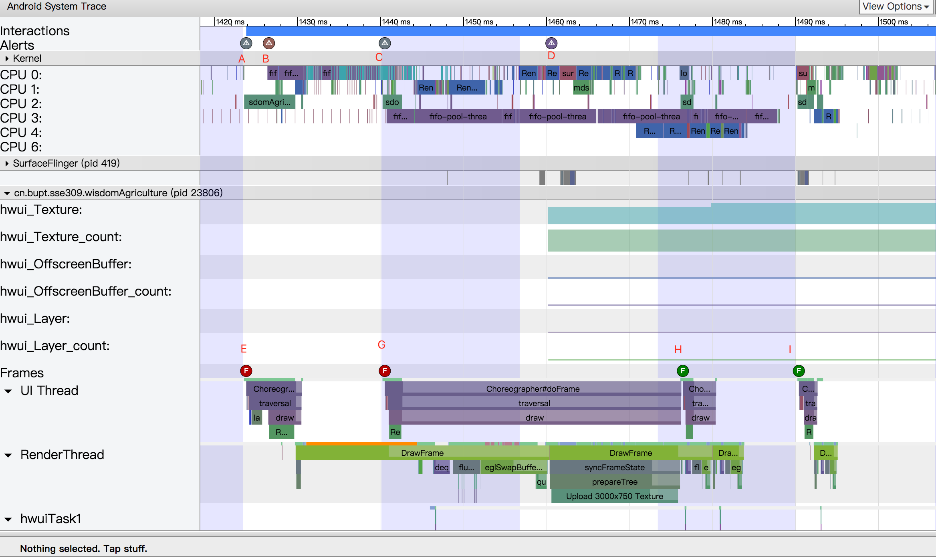Collapse the RenderThread track

click(x=8, y=455)
